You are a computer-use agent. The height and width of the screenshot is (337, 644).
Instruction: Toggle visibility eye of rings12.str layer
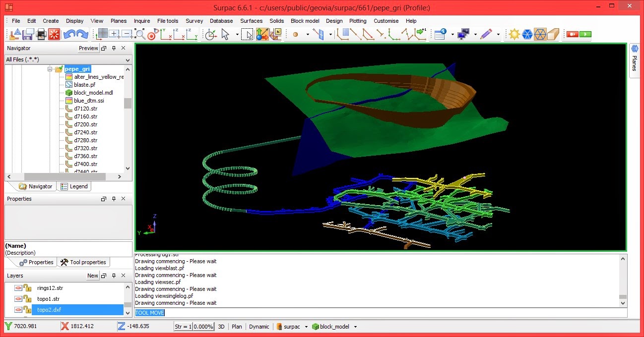pyautogui.click(x=18, y=288)
